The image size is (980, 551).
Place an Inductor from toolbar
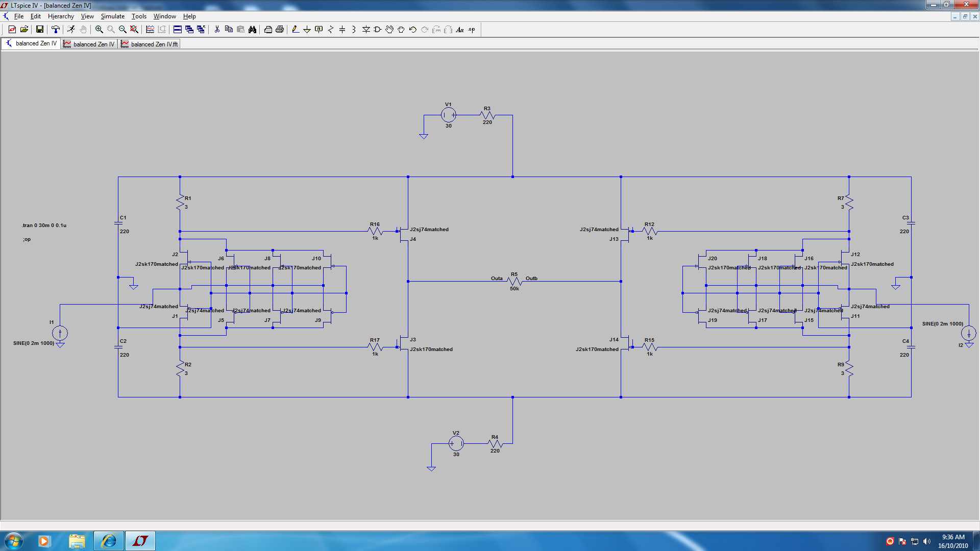click(x=354, y=30)
